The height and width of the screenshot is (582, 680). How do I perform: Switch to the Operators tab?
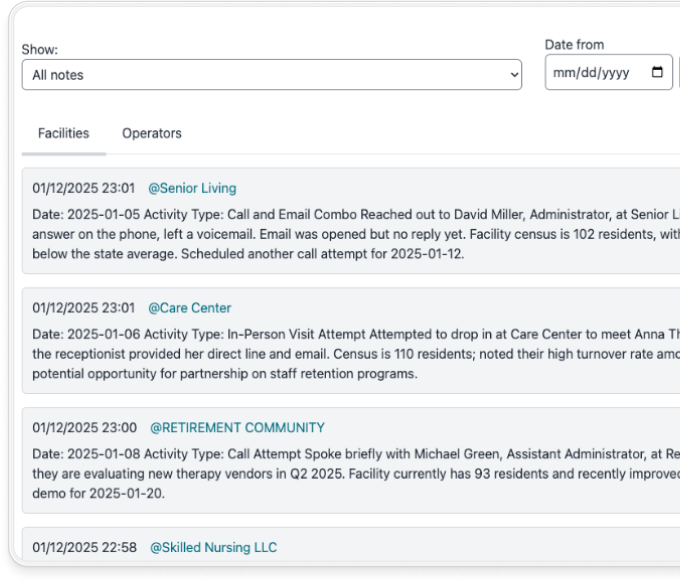[x=152, y=133]
